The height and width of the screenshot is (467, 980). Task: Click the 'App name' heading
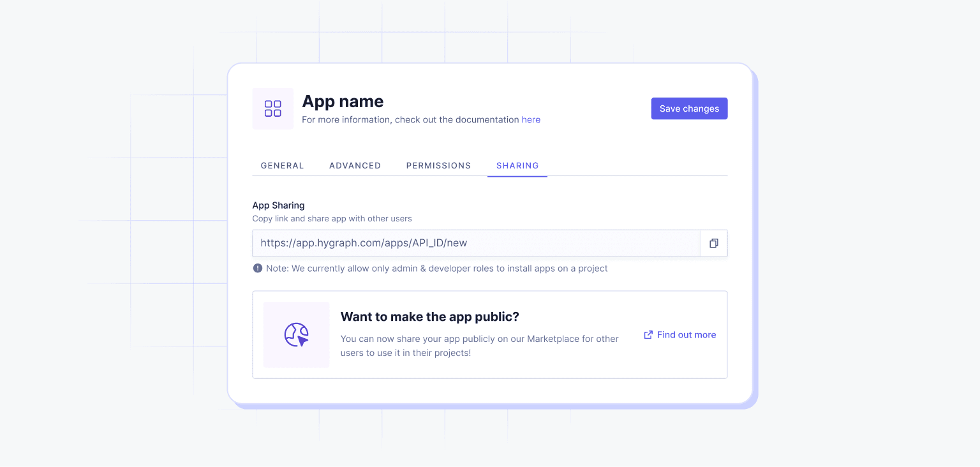pyautogui.click(x=343, y=101)
